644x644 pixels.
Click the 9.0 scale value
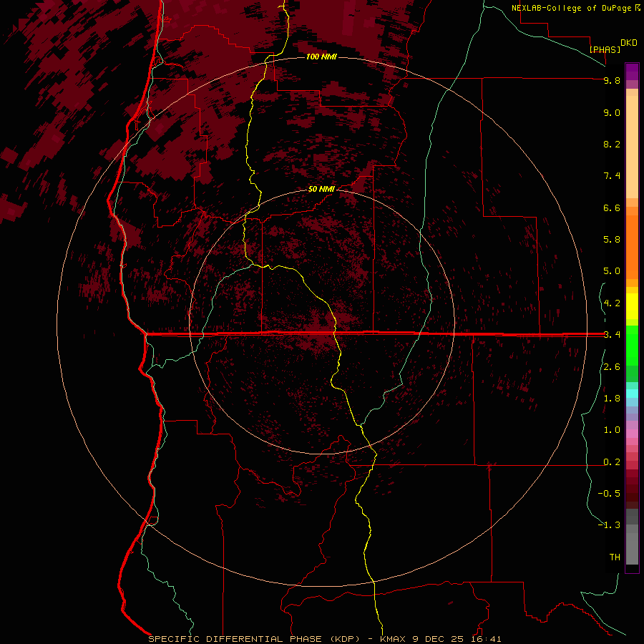tap(612, 112)
